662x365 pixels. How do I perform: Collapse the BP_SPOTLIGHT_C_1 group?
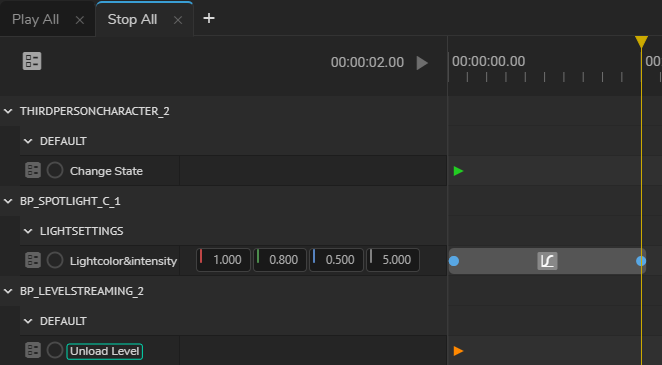[8, 201]
